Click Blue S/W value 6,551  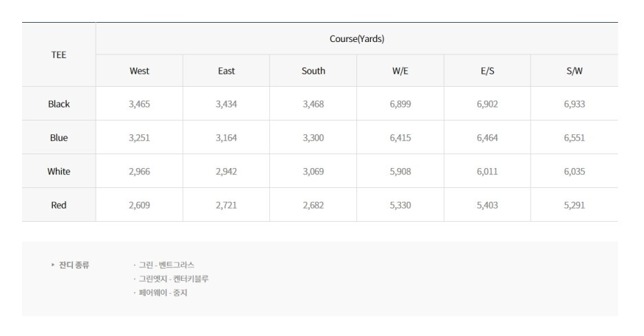click(575, 138)
